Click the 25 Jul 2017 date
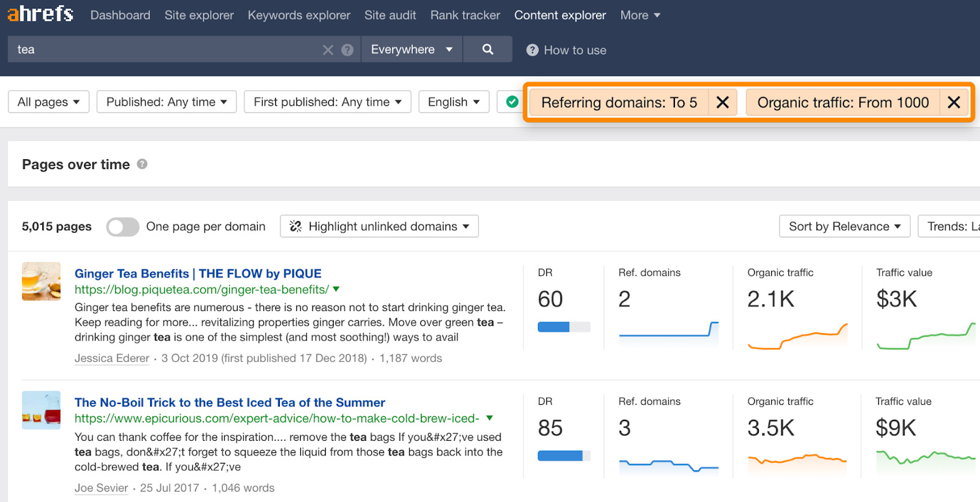 [x=170, y=488]
